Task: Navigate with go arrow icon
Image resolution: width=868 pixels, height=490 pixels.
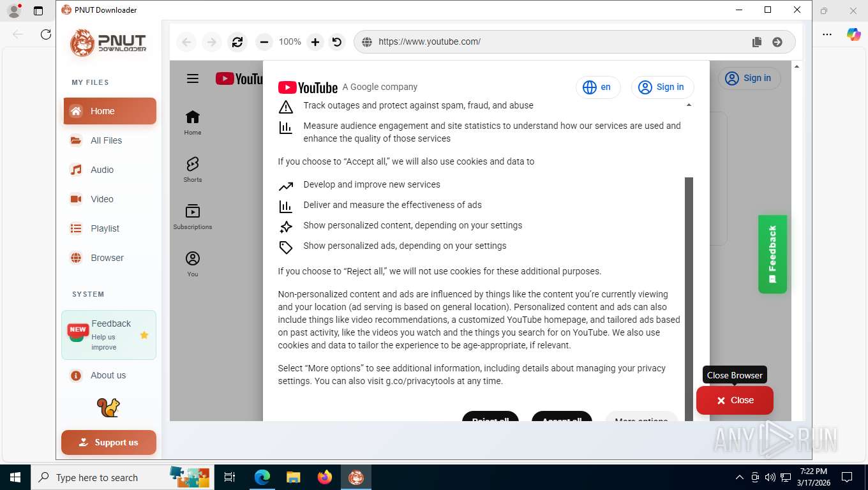Action: click(777, 42)
